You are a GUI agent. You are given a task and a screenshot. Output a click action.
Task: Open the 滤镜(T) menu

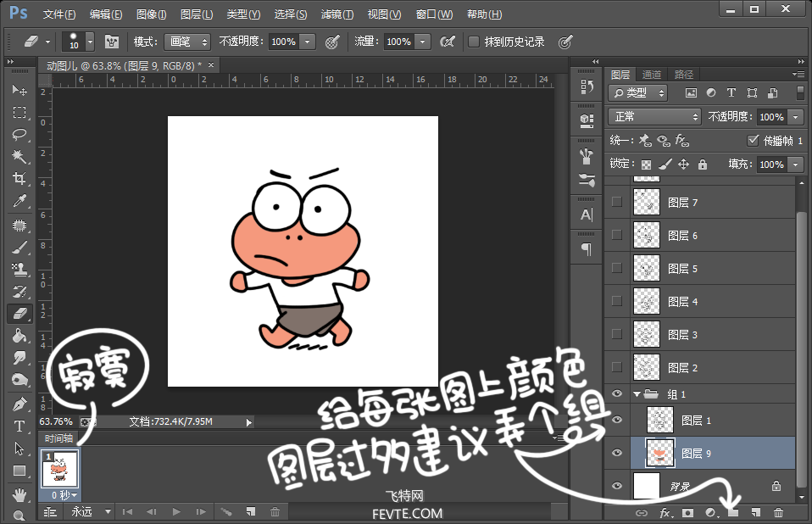337,14
